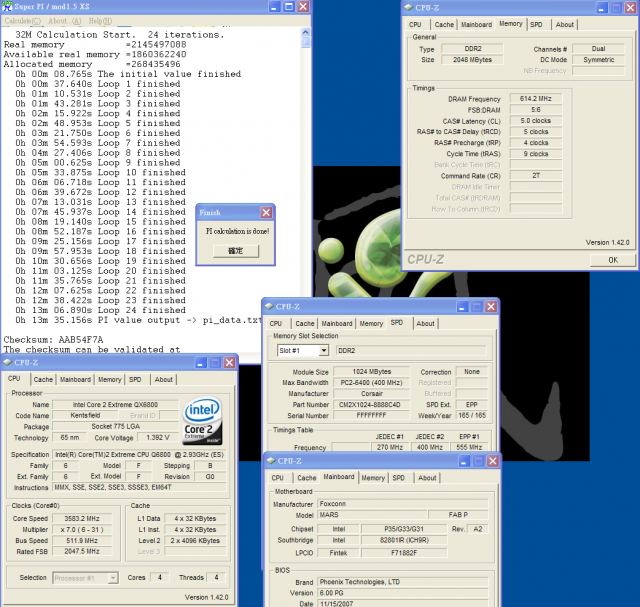This screenshot has width=640, height=607.
Task: Switch to About tab in Memory CPU-Z window
Action: pos(564,24)
